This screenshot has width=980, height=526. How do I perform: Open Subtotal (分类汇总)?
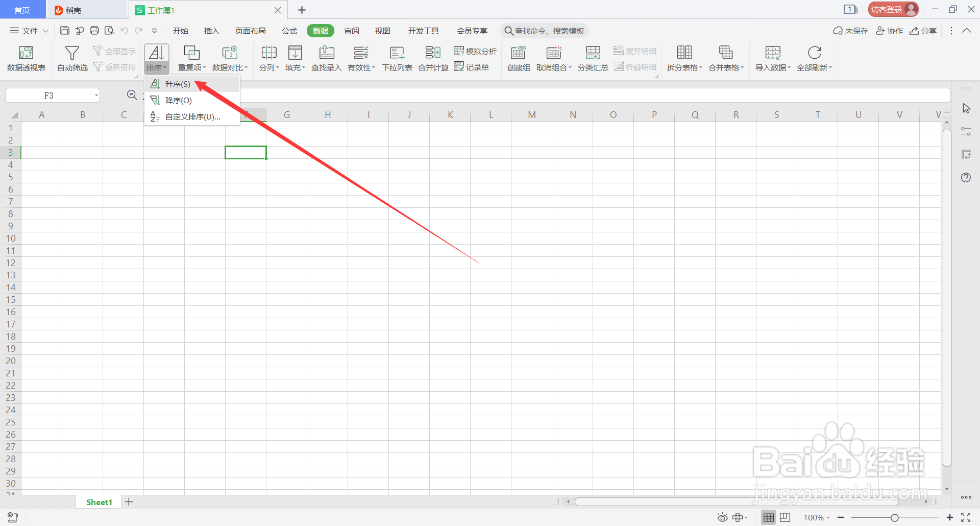[x=593, y=58]
